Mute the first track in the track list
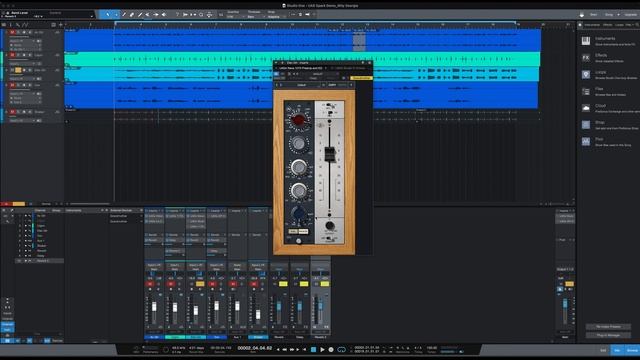Screen dimensions: 640x360 click(x=12, y=32)
